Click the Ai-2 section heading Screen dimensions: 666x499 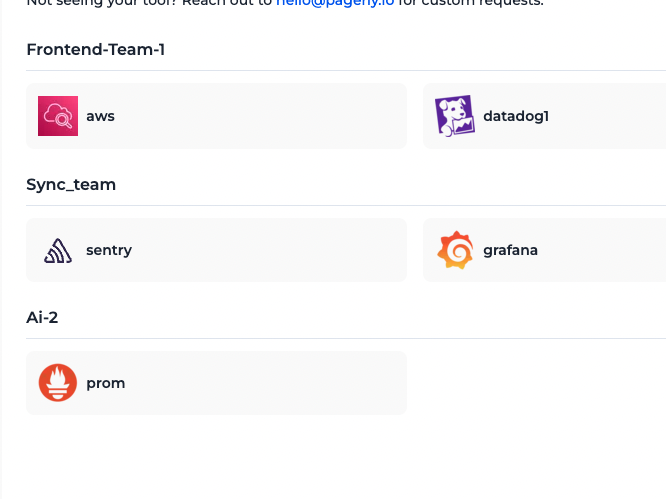tap(42, 317)
